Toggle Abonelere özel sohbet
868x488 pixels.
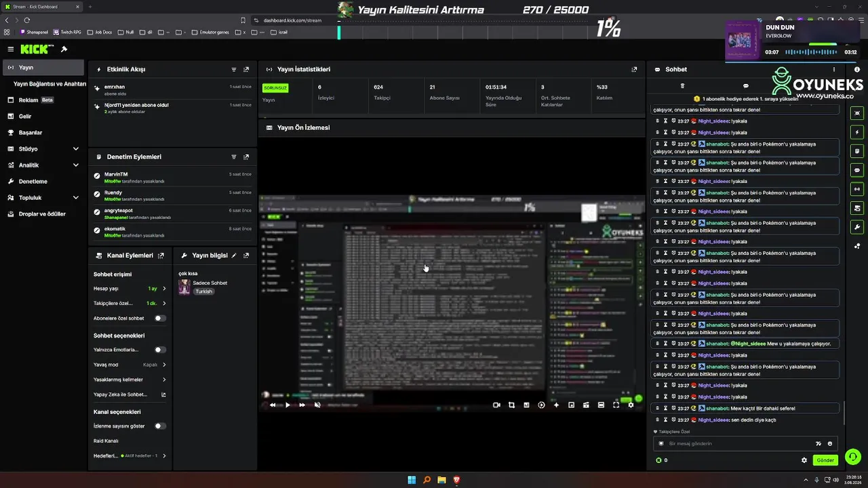[x=160, y=318]
